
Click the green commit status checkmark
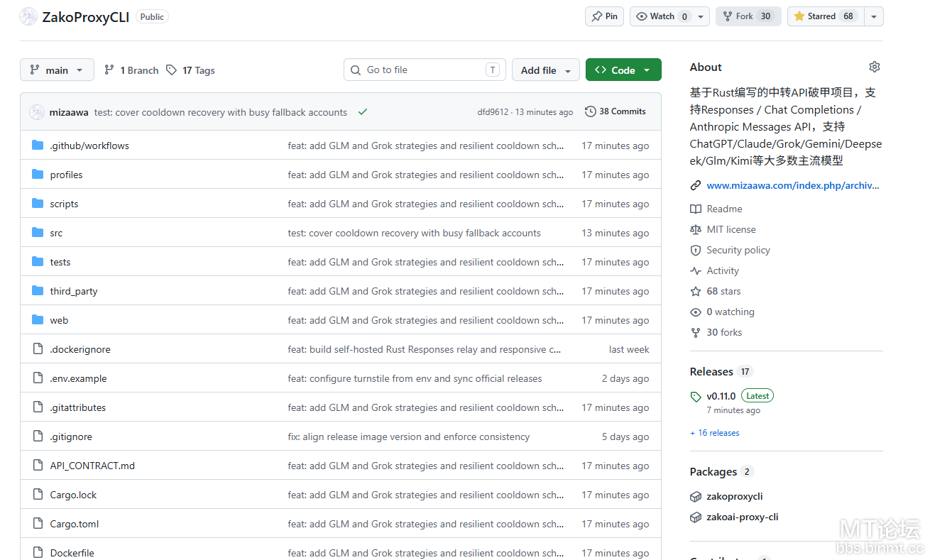point(363,112)
